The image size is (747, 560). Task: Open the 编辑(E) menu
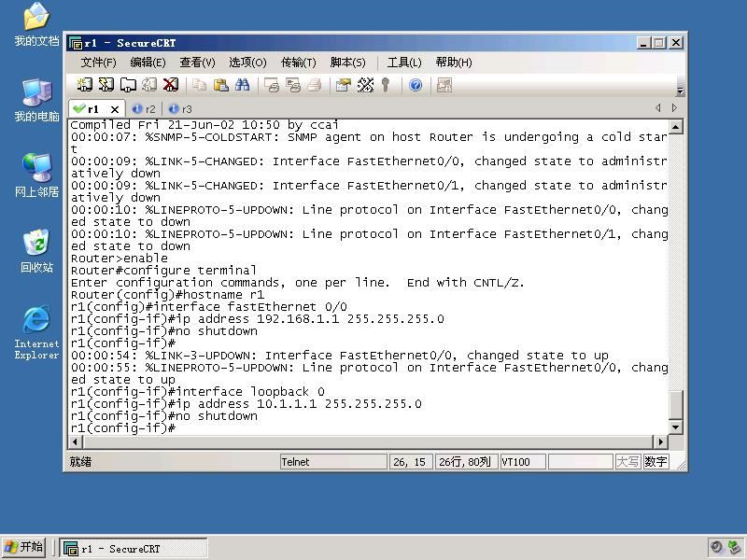click(x=148, y=63)
